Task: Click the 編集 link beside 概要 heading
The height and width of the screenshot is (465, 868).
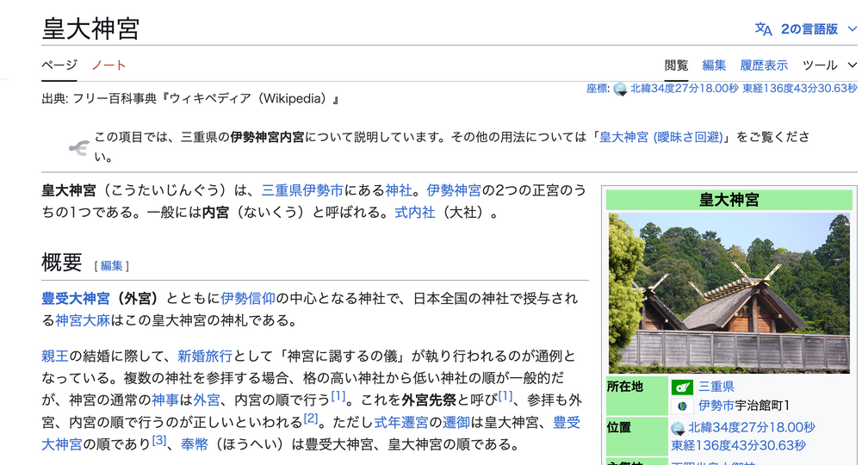Action: point(112,265)
